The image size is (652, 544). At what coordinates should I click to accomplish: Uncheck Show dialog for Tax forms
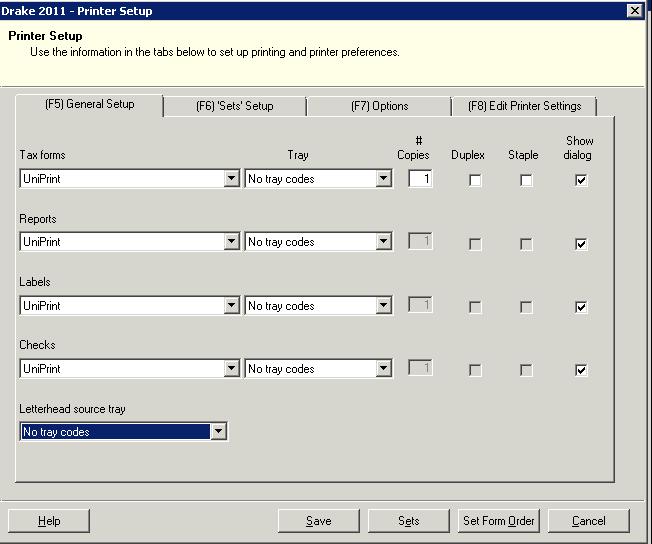[580, 181]
